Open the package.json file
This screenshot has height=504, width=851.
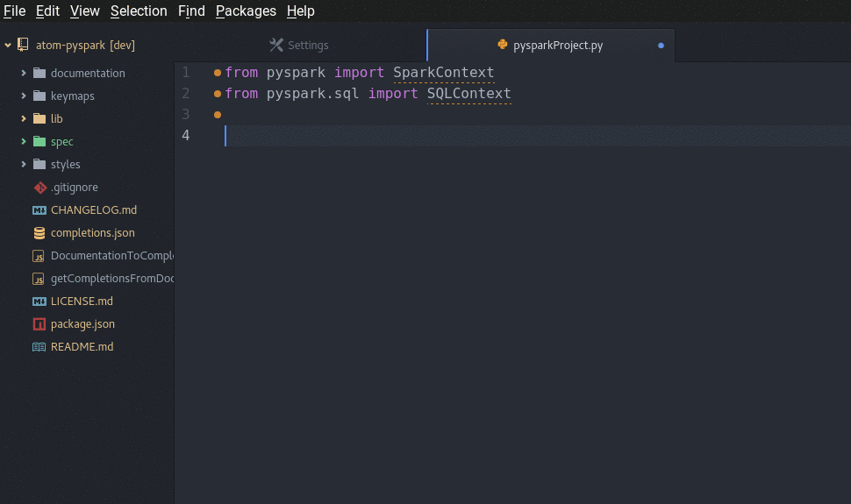point(82,324)
